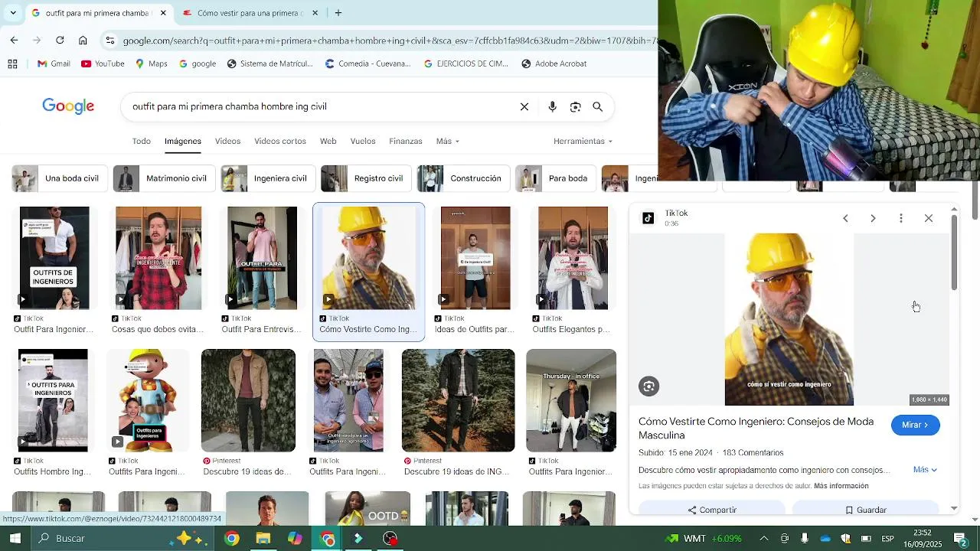Open Gmail bookmark
This screenshot has height=551, width=980.
pyautogui.click(x=54, y=64)
